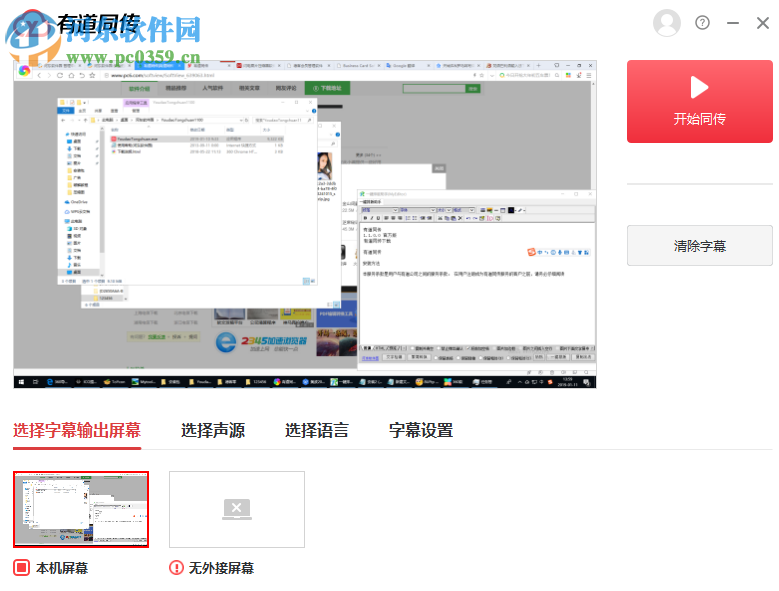Click the 无外接屏幕 warning icon
Viewport: 779px width, 591px height.
tap(176, 567)
